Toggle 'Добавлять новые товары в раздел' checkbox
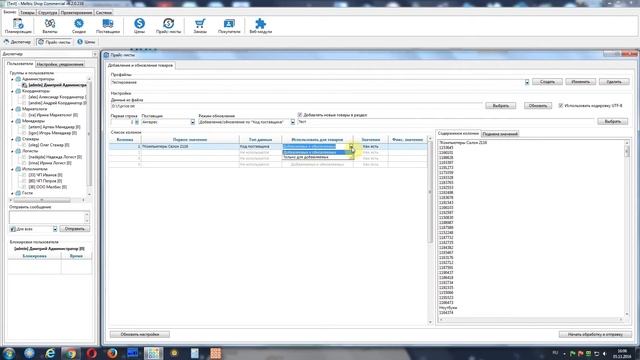The image size is (640, 360). [300, 115]
